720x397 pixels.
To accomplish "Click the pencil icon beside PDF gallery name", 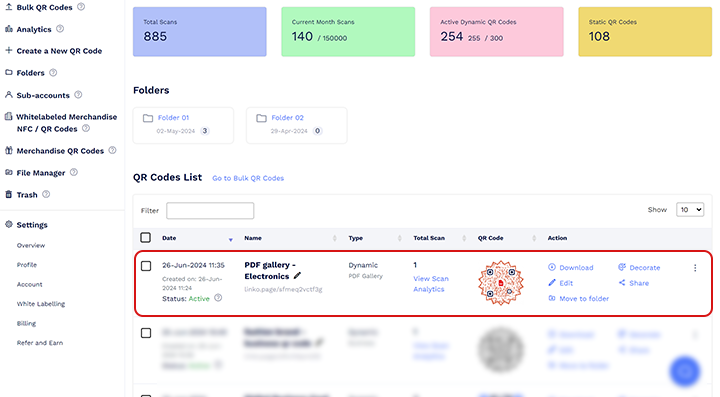I will coord(297,275).
